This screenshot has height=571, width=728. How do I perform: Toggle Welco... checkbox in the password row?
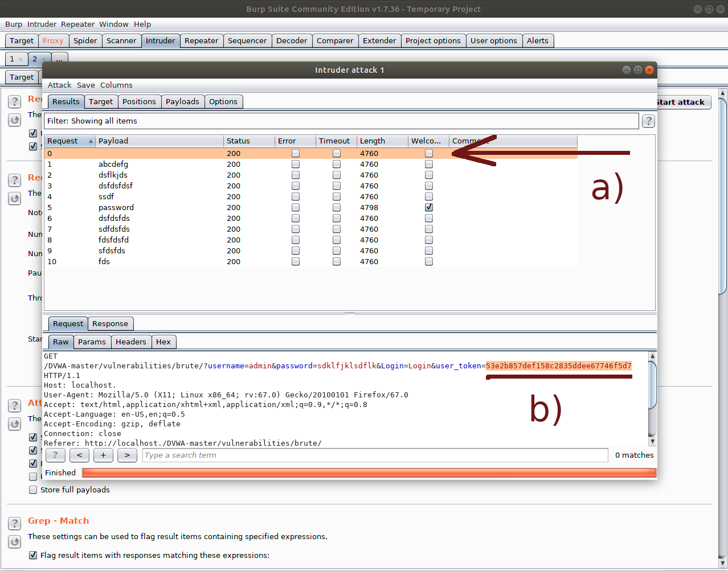(429, 207)
